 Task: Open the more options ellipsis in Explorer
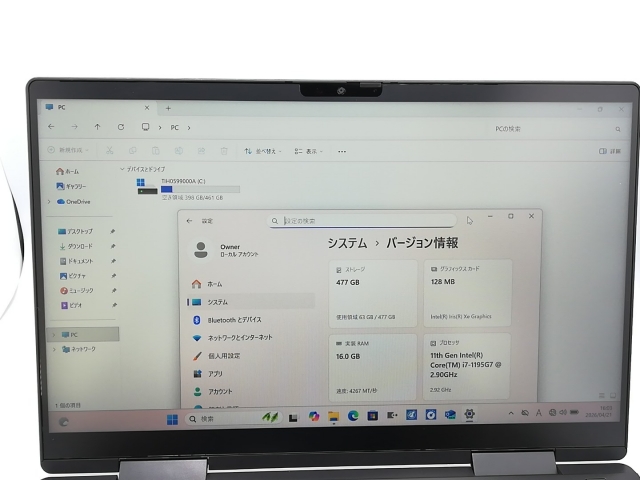coord(342,151)
